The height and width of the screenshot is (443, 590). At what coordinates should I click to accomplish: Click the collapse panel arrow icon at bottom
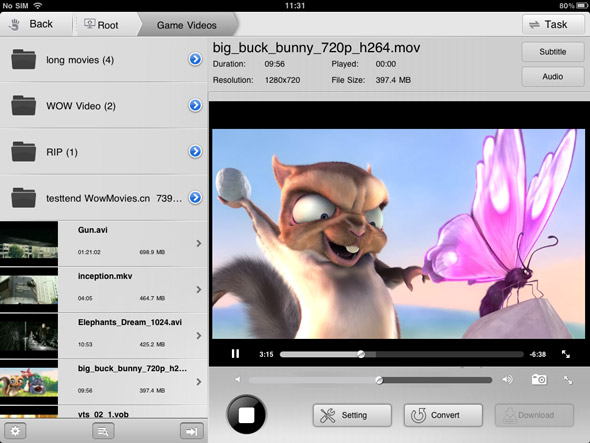192,431
